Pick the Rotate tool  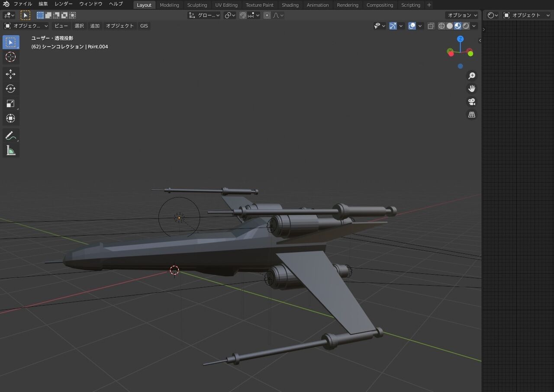click(11, 89)
